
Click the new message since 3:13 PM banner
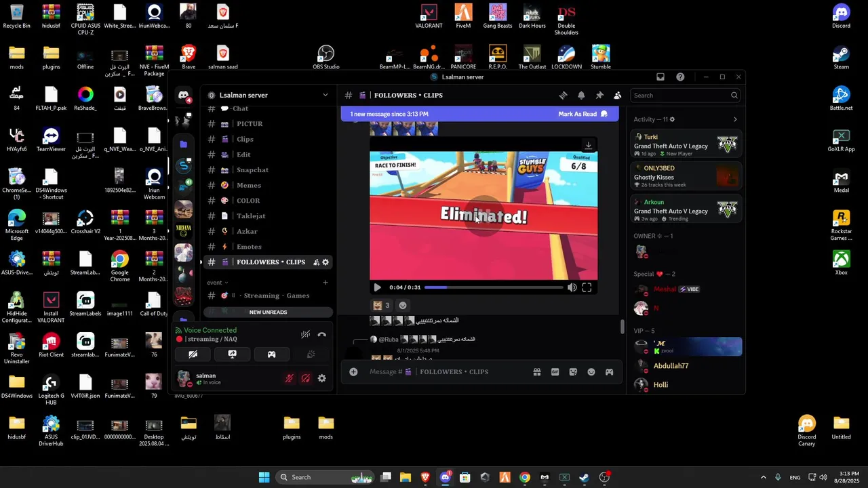point(389,114)
